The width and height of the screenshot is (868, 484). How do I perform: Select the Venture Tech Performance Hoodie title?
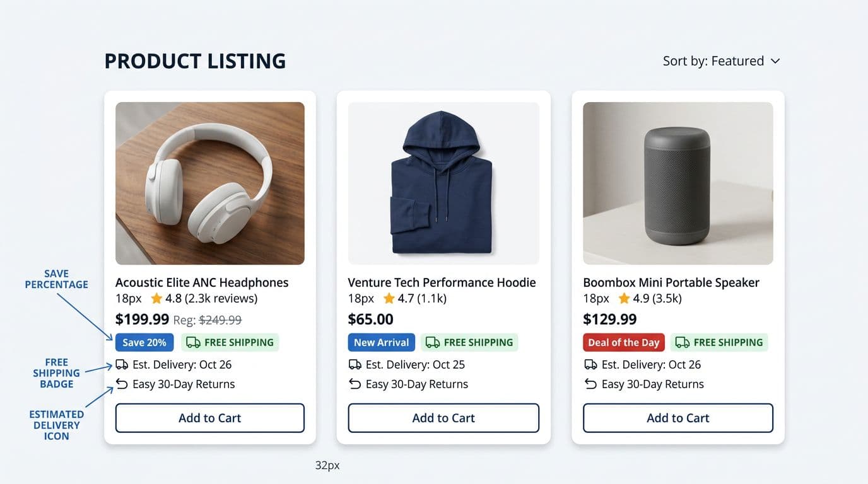point(443,282)
